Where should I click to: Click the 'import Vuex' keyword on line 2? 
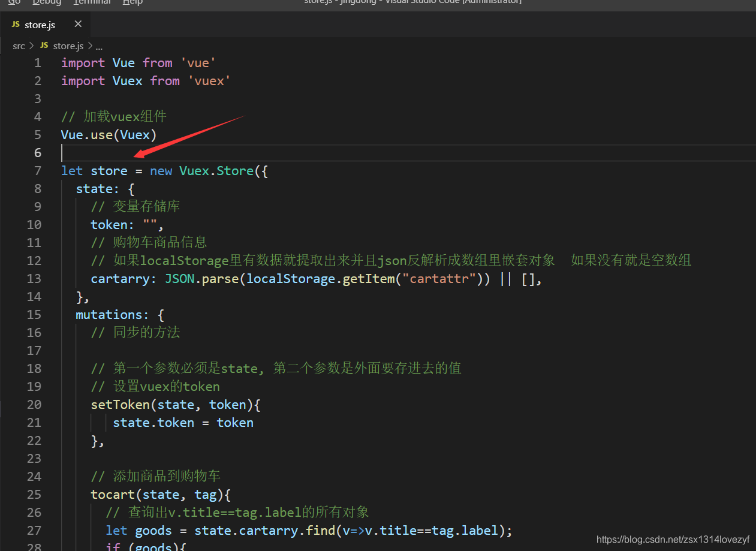[102, 81]
